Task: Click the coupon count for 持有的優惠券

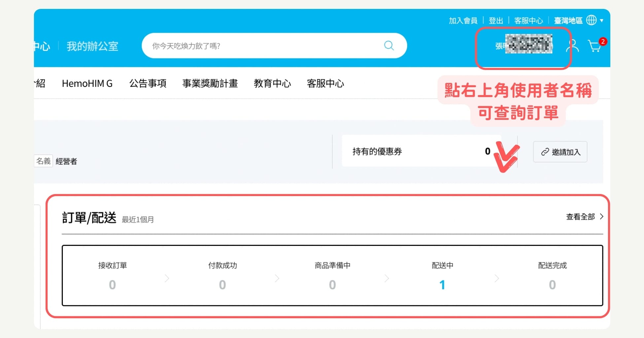Action: point(487,152)
